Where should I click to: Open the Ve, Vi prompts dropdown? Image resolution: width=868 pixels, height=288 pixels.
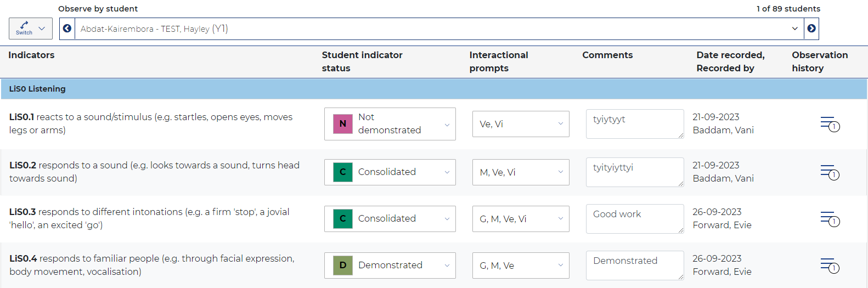520,124
